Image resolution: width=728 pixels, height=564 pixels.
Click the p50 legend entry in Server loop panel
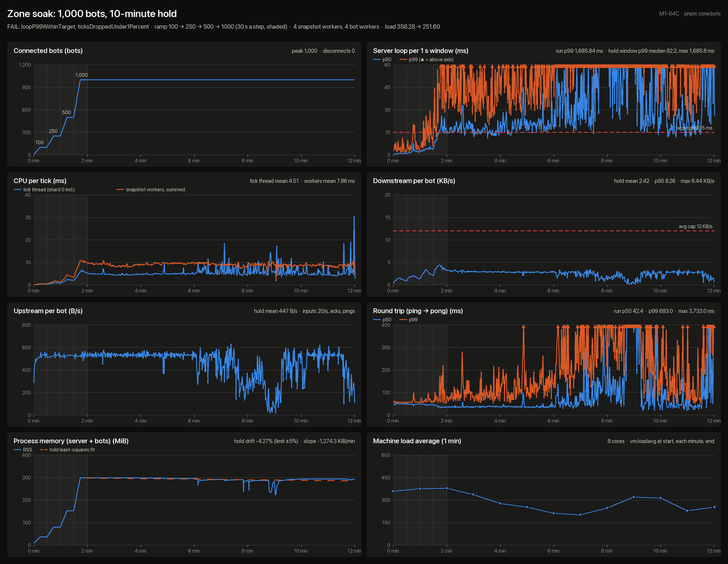pos(382,60)
